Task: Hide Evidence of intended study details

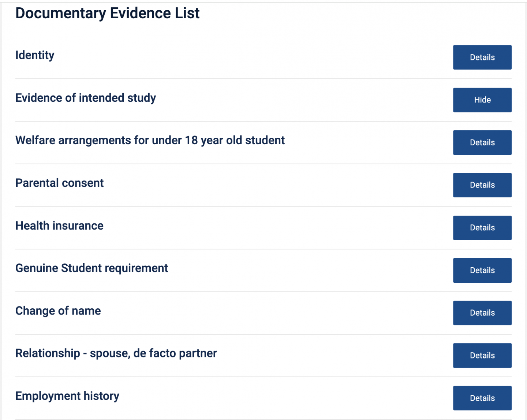Action: [x=482, y=100]
